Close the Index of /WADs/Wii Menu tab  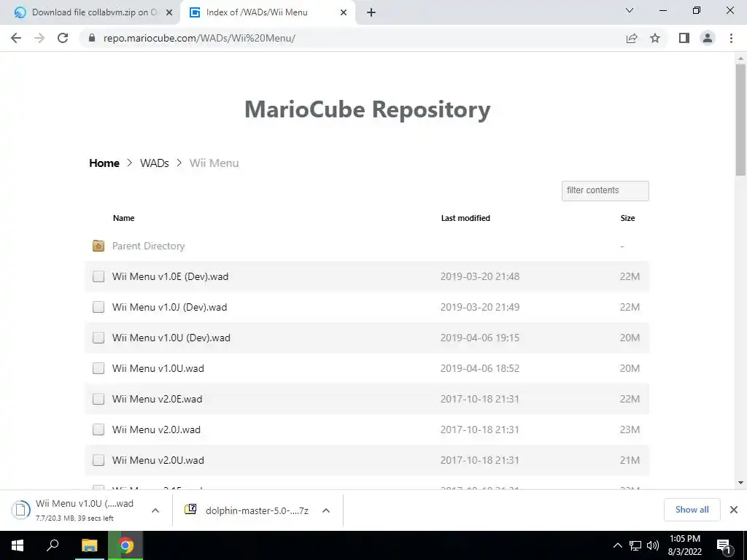tap(344, 12)
